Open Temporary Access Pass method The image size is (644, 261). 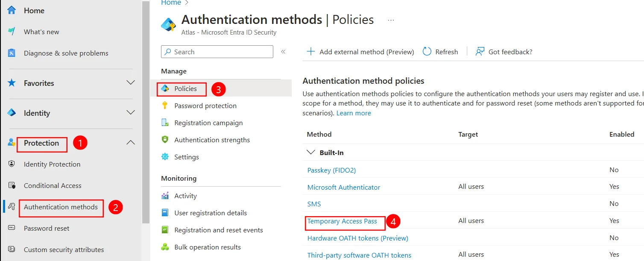point(342,221)
